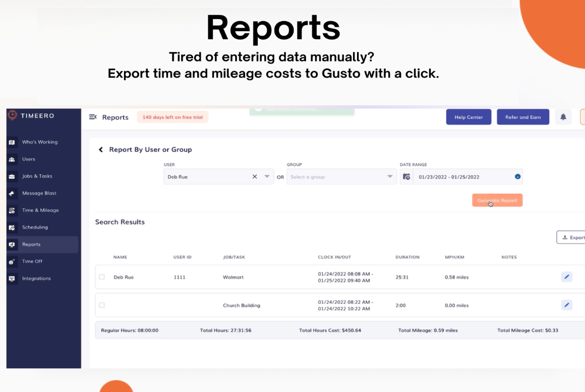The height and width of the screenshot is (392, 585).
Task: Click the NOTES column header
Action: 509,257
